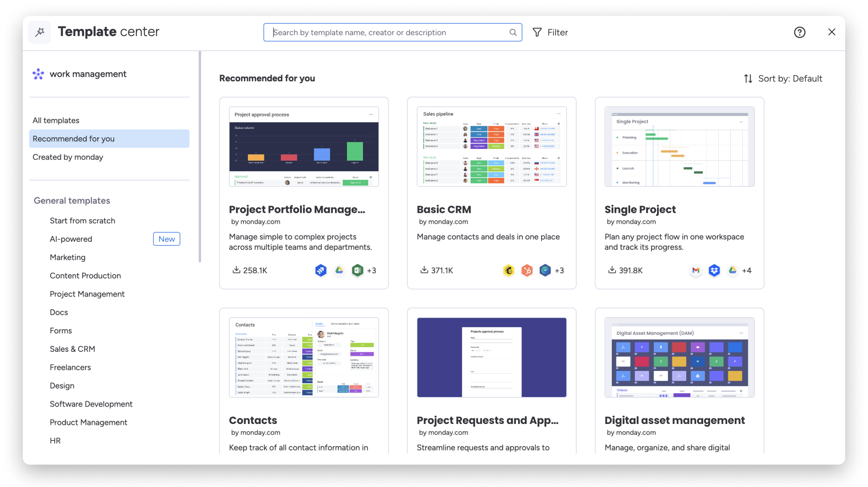
Task: Open the Project Portfolio Management thumbnail
Action: (x=304, y=147)
